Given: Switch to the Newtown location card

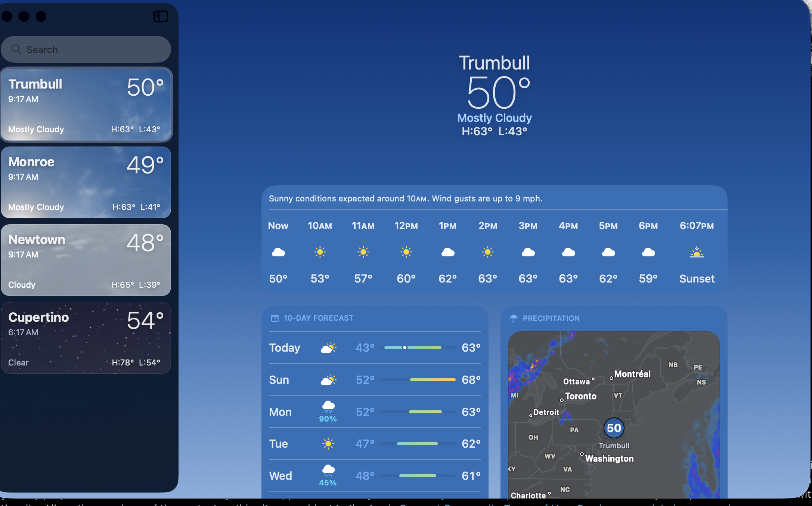Looking at the screenshot, I should coord(86,260).
